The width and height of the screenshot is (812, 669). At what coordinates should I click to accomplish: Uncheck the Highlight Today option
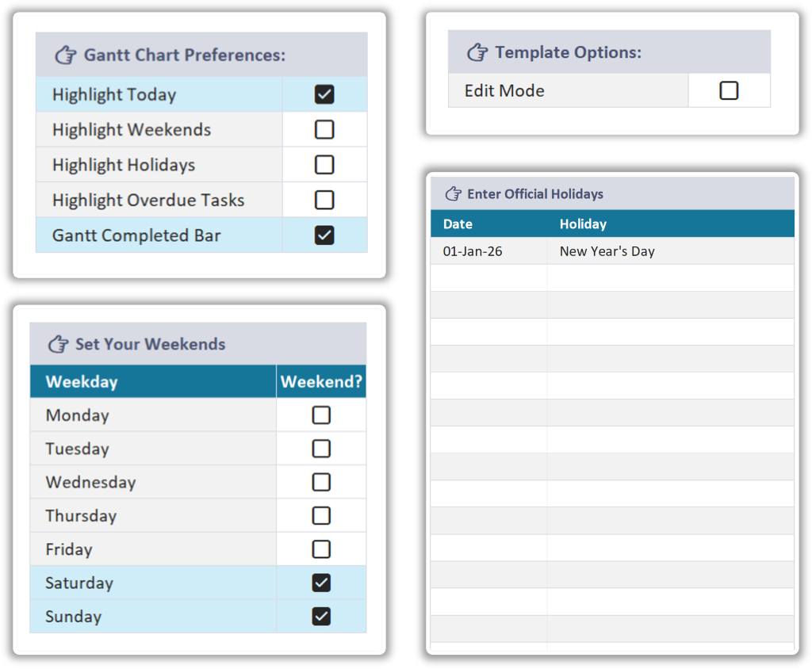point(324,94)
